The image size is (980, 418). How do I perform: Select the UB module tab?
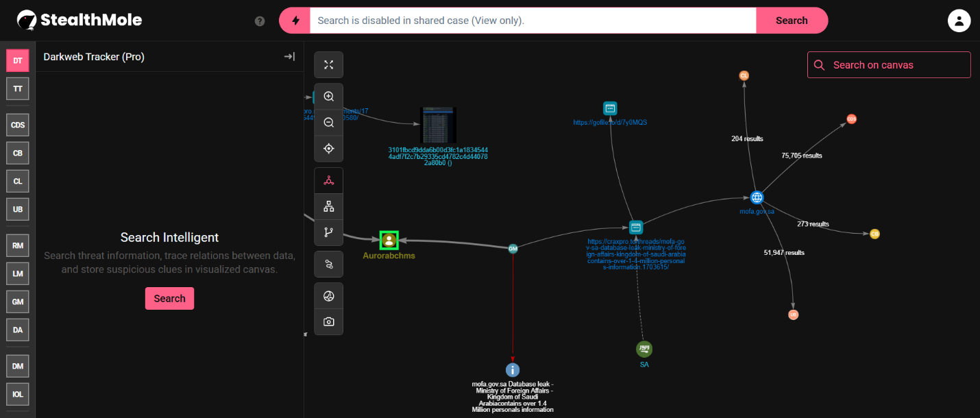(18, 208)
